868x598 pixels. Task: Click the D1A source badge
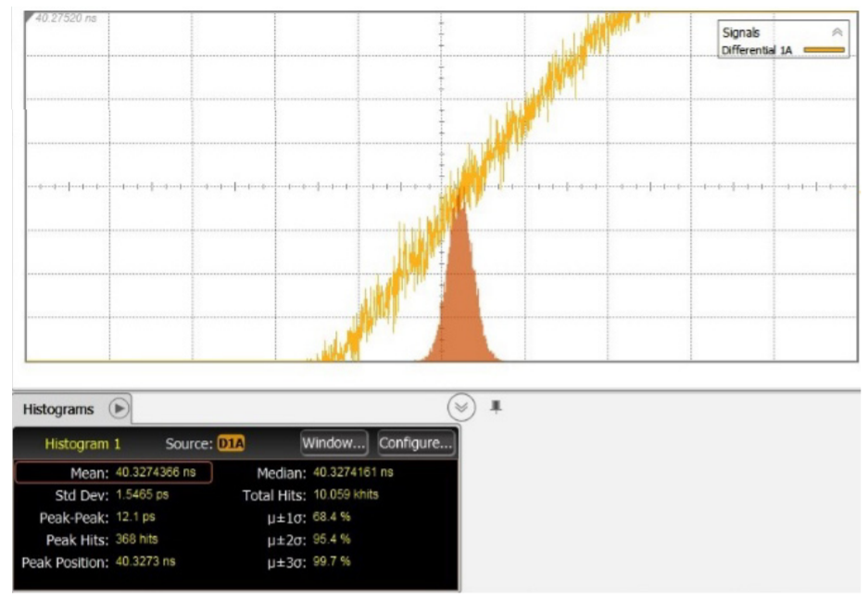(x=231, y=444)
